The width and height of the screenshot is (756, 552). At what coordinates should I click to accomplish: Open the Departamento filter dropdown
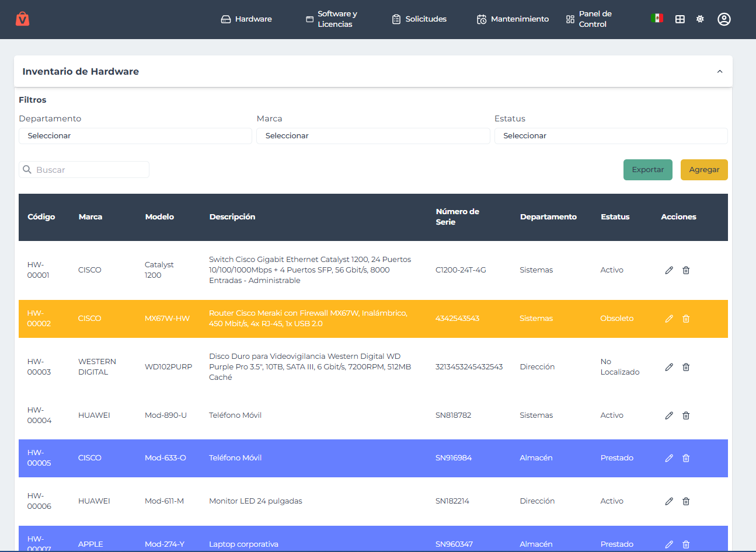coord(135,136)
